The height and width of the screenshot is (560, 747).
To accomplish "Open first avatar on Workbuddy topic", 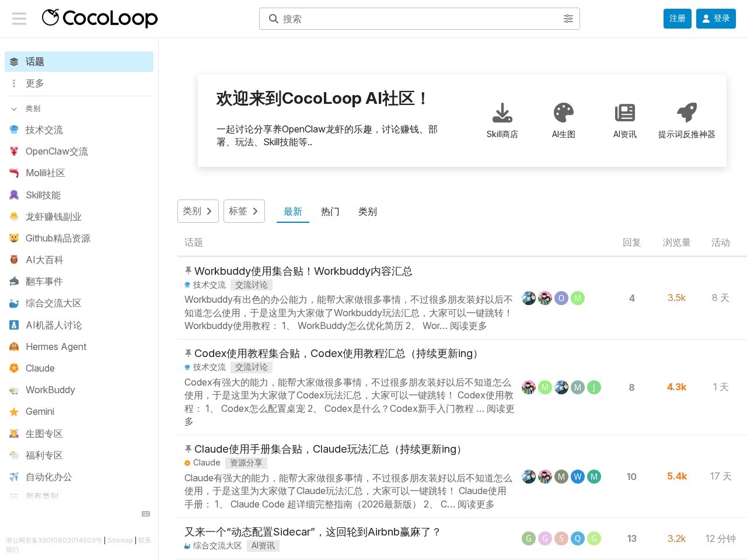I will 529,298.
